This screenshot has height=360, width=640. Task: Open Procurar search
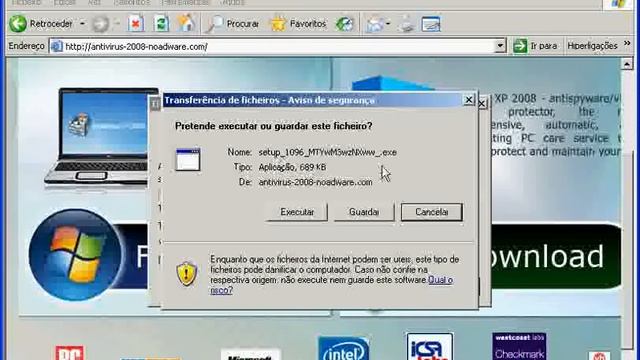tap(233, 24)
